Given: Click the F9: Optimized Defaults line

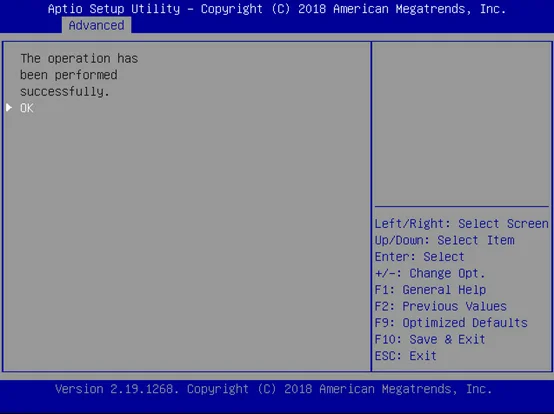Looking at the screenshot, I should (451, 323).
